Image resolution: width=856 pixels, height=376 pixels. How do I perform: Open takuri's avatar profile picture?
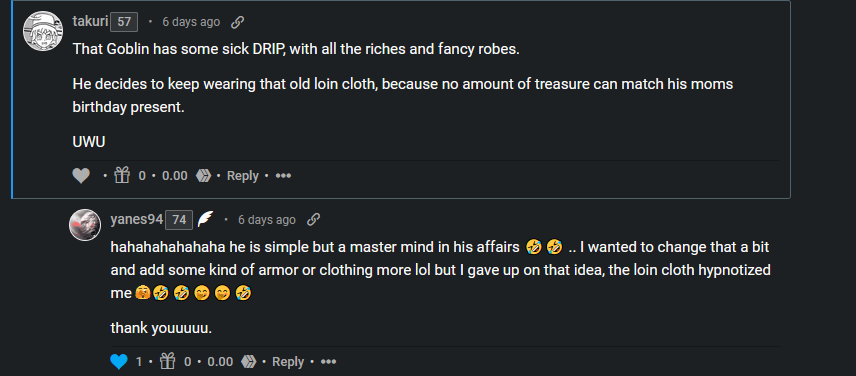(x=43, y=31)
